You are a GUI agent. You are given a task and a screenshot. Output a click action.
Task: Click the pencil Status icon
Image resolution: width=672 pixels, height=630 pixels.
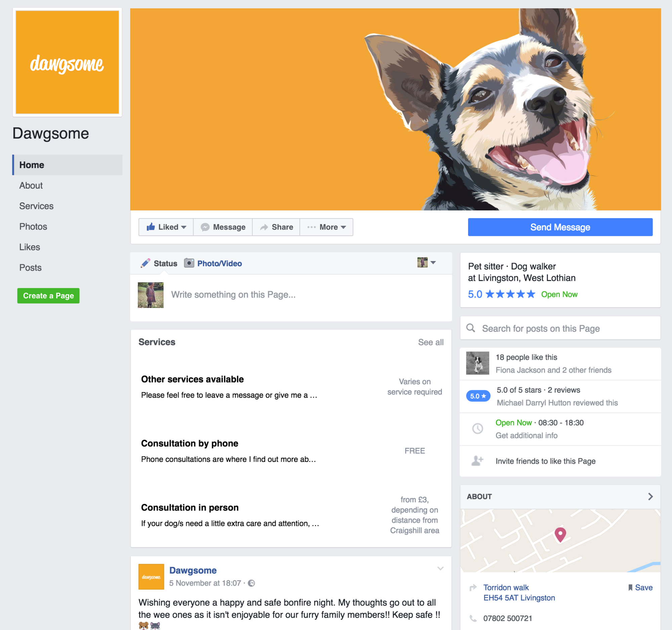click(146, 263)
